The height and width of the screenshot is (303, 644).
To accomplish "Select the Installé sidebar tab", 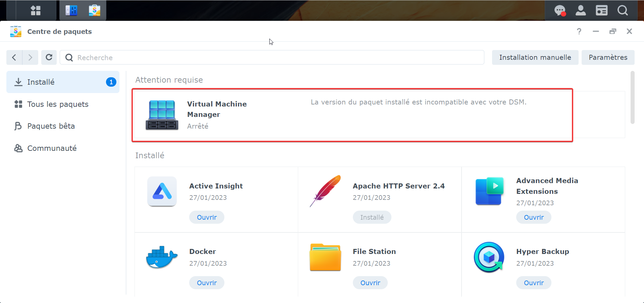I will 63,82.
